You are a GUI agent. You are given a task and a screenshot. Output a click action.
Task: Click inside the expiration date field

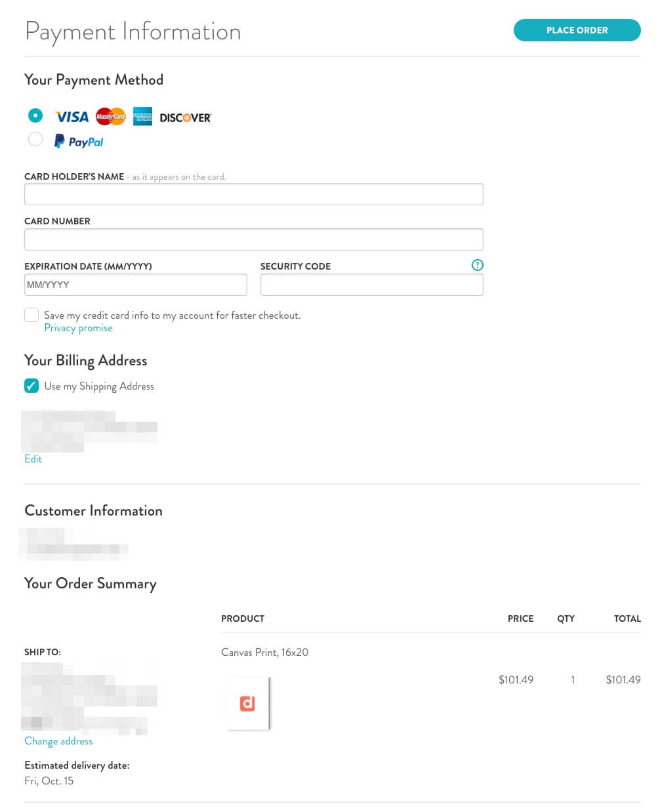(135, 284)
